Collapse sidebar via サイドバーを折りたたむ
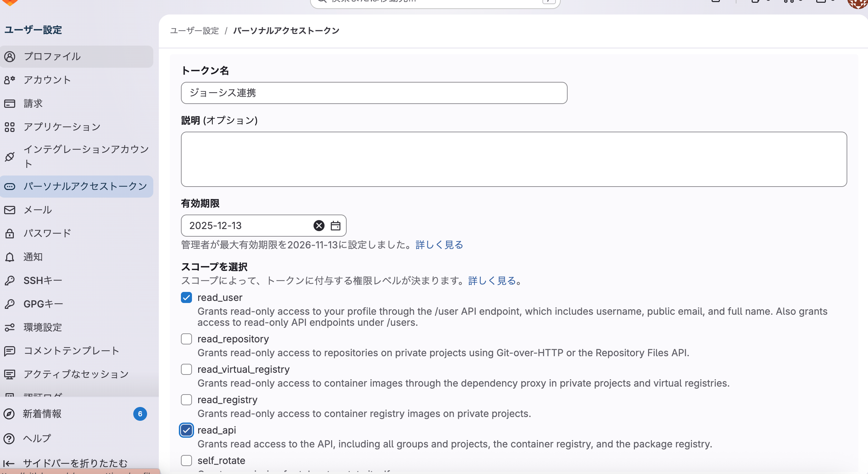868x474 pixels. point(75,463)
